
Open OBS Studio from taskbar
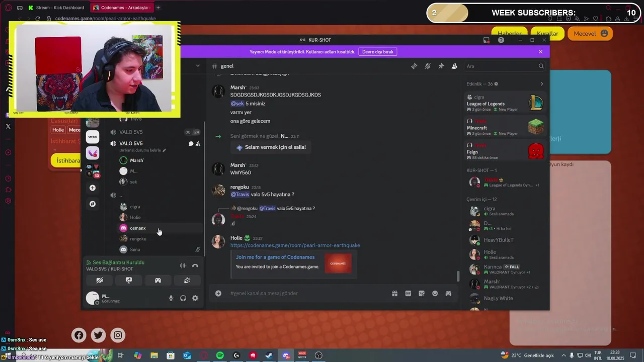(x=318, y=355)
